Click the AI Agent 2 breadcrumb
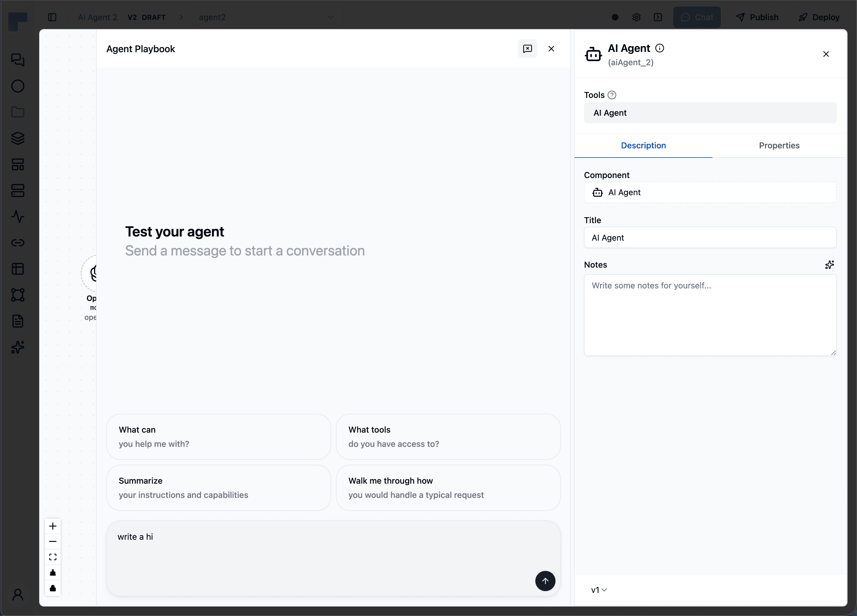Viewport: 857px width, 616px height. 98,18
